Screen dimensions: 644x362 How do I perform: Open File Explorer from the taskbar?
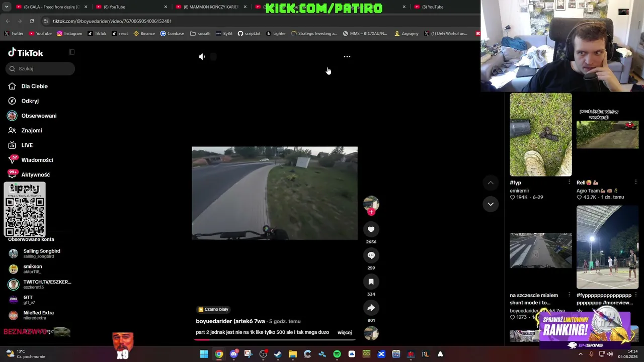(293, 354)
